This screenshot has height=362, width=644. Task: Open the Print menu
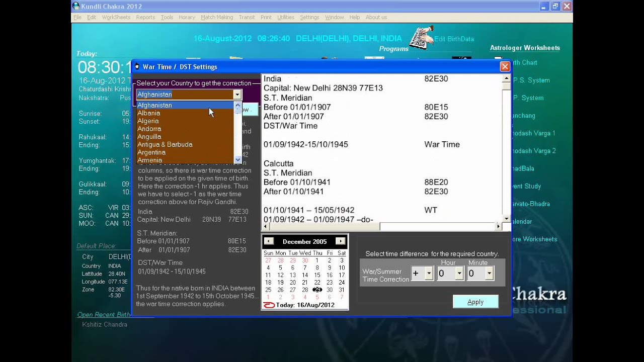coord(266,17)
